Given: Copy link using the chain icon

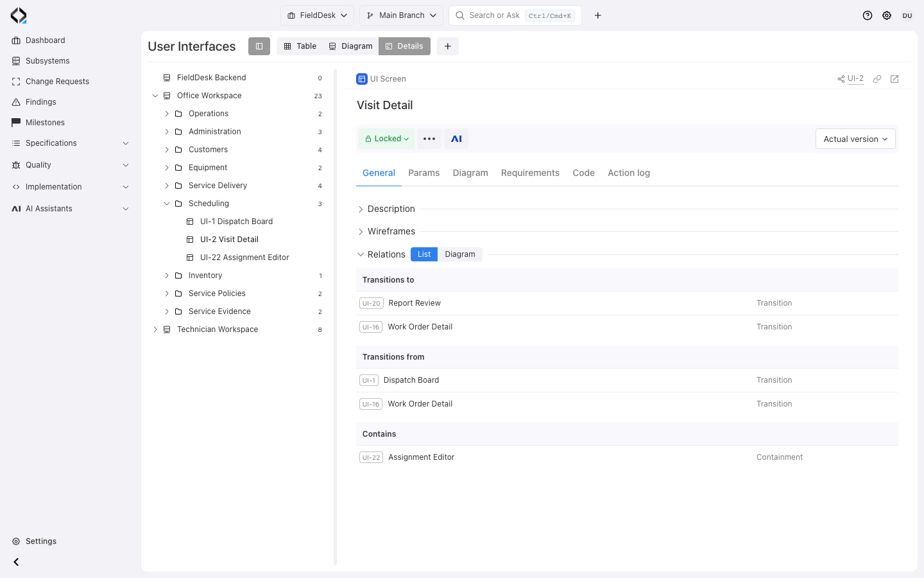Looking at the screenshot, I should coord(877,79).
